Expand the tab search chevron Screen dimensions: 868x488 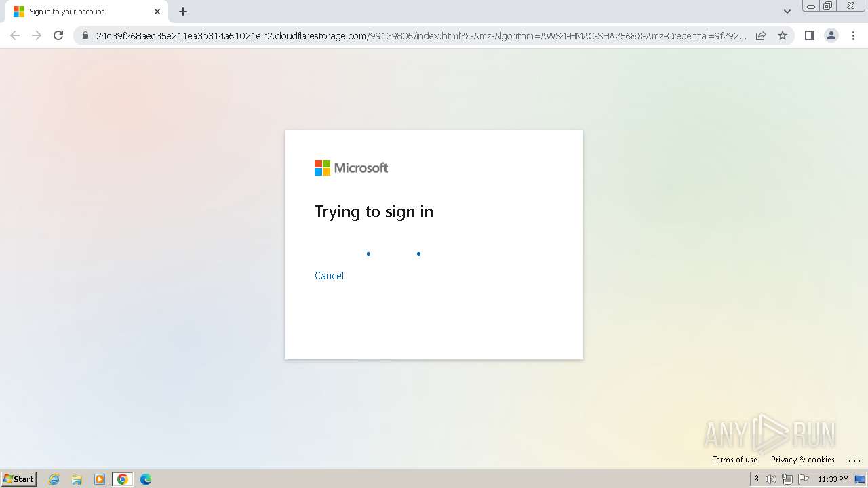point(787,12)
